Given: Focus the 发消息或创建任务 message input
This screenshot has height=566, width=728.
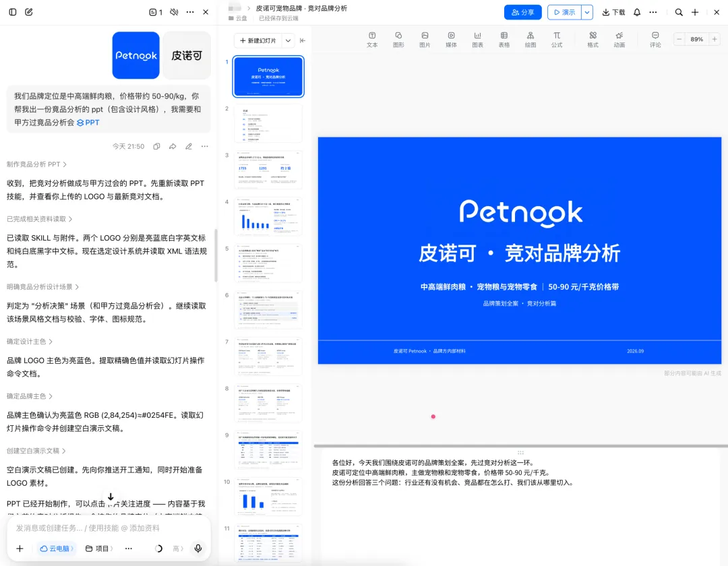Looking at the screenshot, I should coord(109,528).
